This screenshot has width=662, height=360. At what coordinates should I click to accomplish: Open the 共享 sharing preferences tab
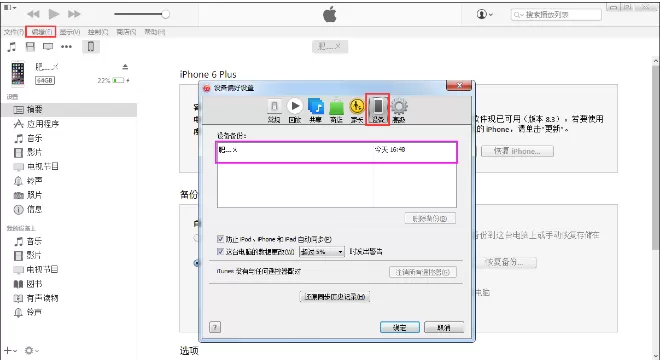click(x=315, y=110)
